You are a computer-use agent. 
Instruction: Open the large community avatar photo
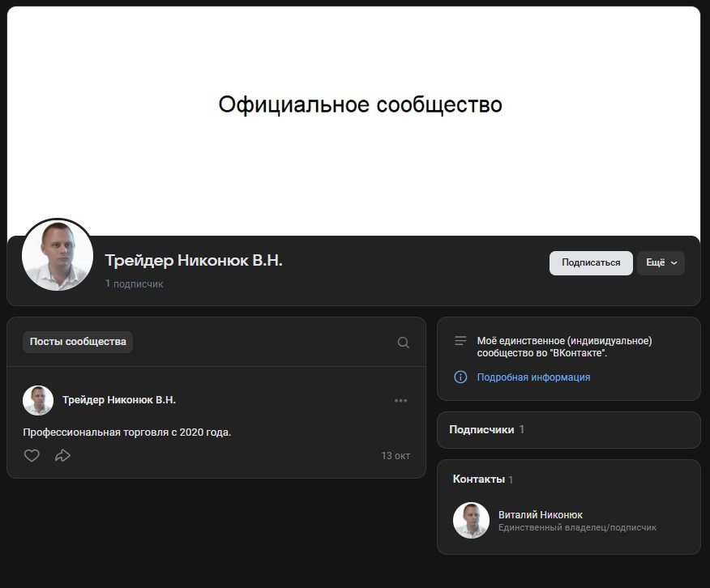point(58,254)
